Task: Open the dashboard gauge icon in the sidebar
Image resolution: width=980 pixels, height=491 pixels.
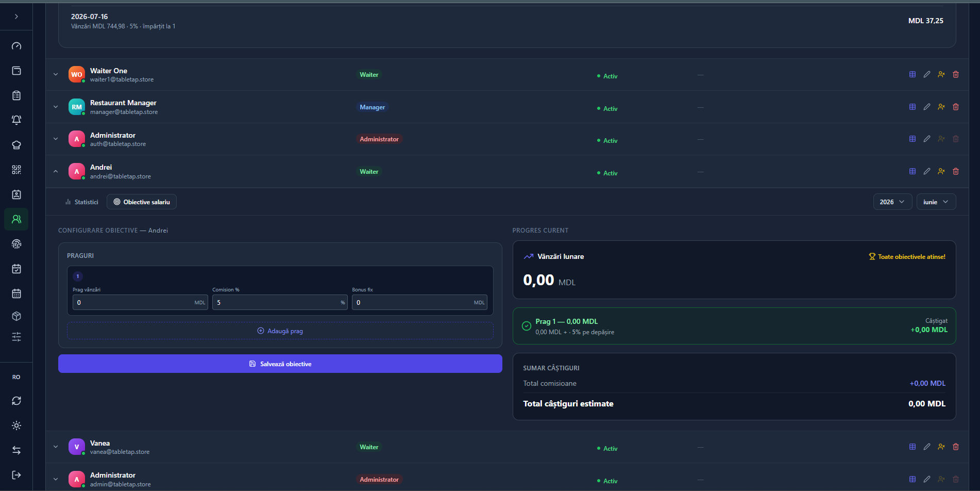Action: tap(16, 46)
